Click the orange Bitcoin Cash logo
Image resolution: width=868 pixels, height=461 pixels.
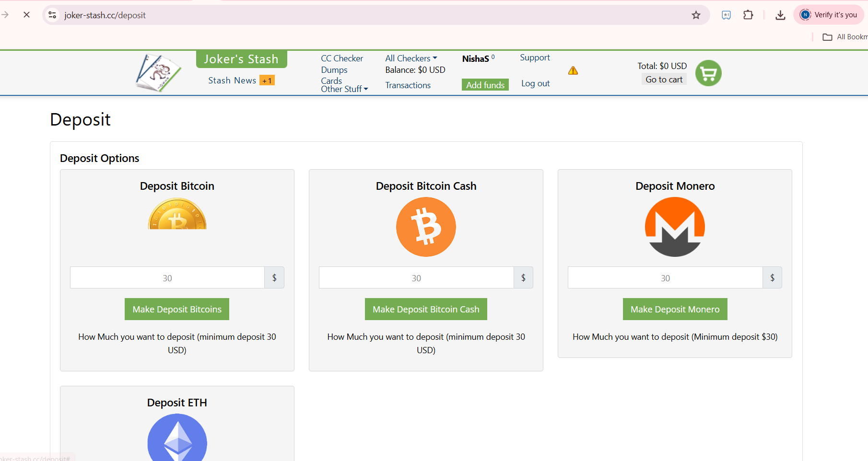(x=426, y=227)
